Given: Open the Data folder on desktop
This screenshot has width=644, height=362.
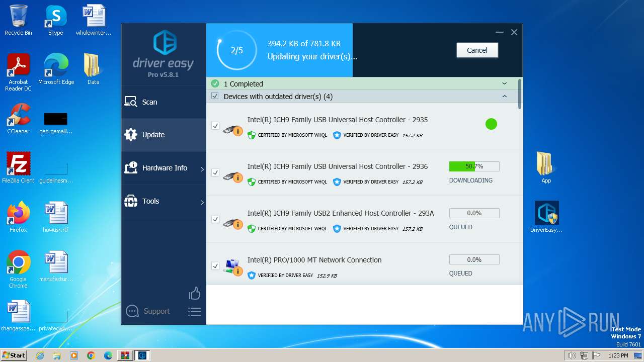Looking at the screenshot, I should [x=93, y=69].
